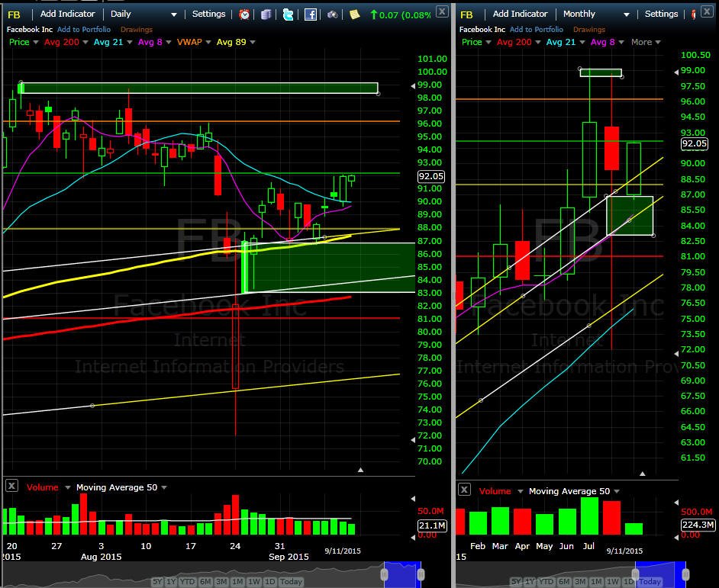Screen dimensions: 719x588
Task: Select the 1M range in daily chart
Action: pyautogui.click(x=237, y=582)
